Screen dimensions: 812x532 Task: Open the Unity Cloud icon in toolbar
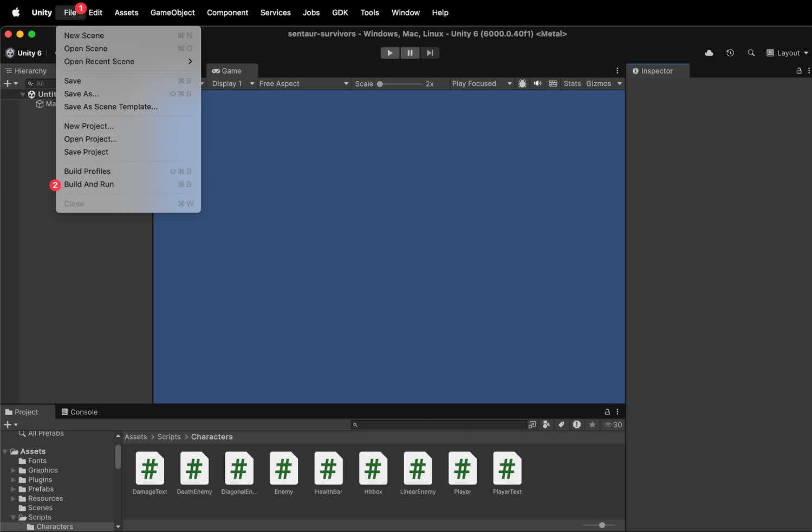[709, 53]
